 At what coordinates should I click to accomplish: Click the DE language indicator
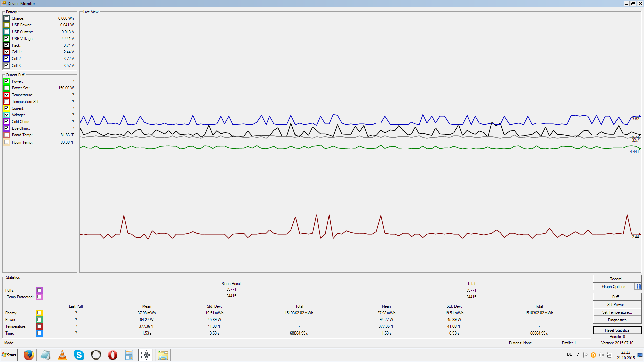tap(569, 354)
